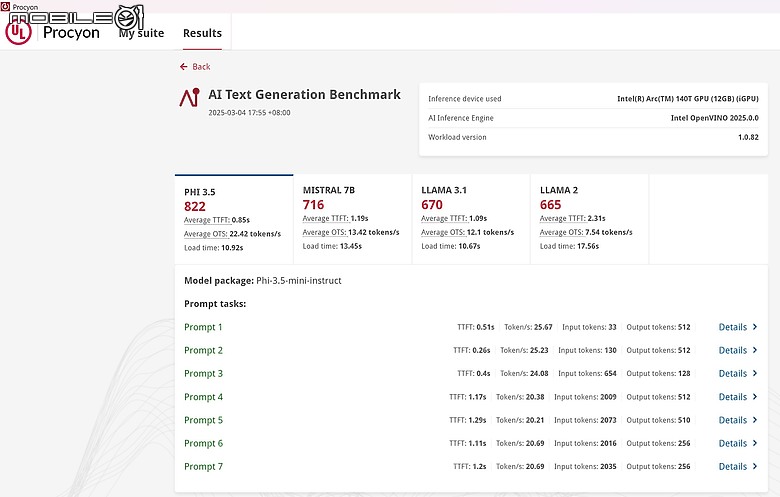780x497 pixels.
Task: Click the Prompt 3 label
Action: point(203,374)
